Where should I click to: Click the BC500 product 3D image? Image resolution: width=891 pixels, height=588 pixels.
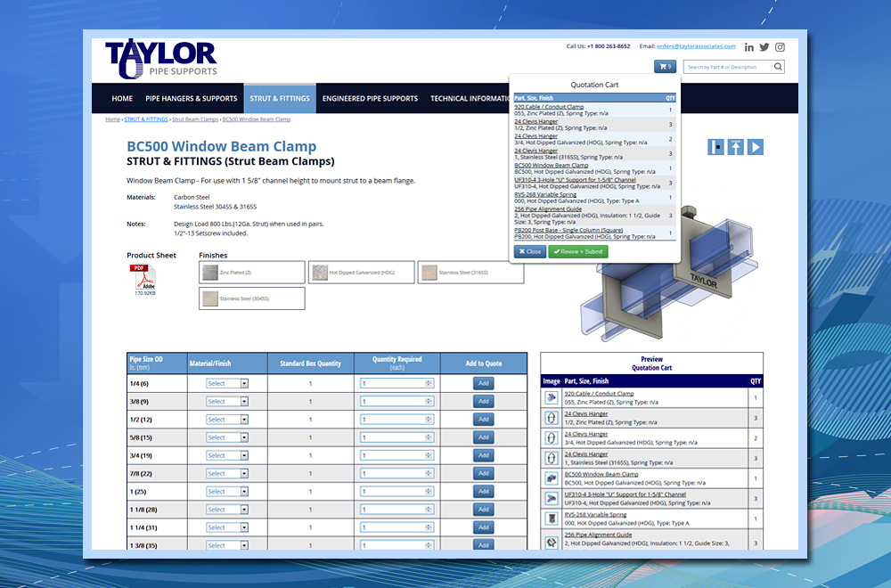[x=669, y=274]
